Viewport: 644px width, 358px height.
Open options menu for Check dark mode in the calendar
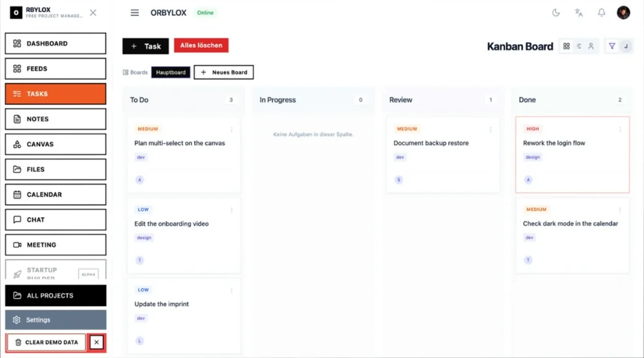click(x=620, y=210)
